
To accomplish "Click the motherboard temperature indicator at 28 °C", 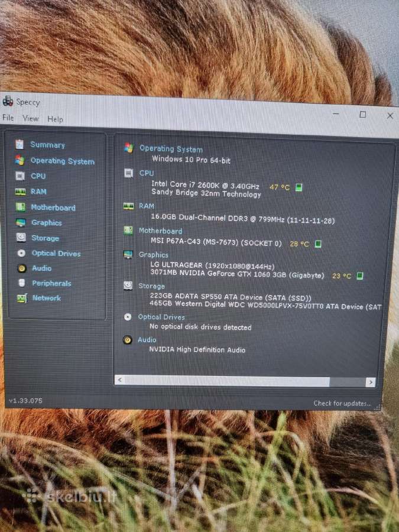I will pyautogui.click(x=317, y=244).
